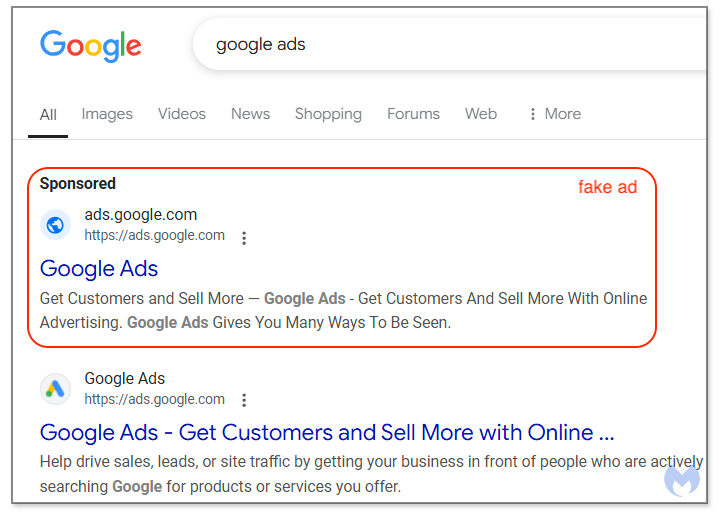Image resolution: width=720 pixels, height=514 pixels.
Task: Switch to the Videos tab
Action: (x=182, y=114)
